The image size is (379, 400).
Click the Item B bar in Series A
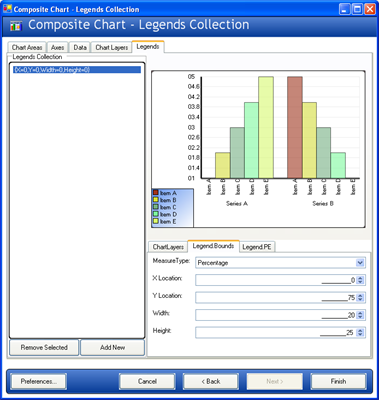[223, 165]
